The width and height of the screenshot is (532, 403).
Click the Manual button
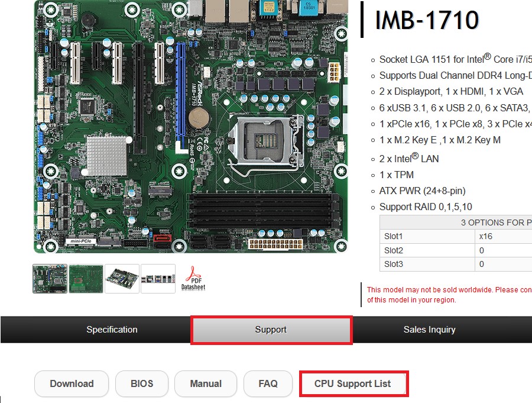point(206,383)
